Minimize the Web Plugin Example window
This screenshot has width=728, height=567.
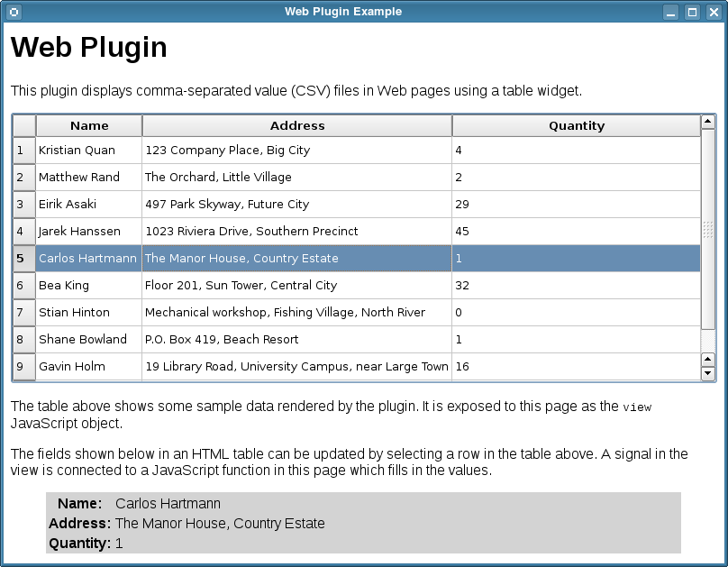[x=670, y=12]
